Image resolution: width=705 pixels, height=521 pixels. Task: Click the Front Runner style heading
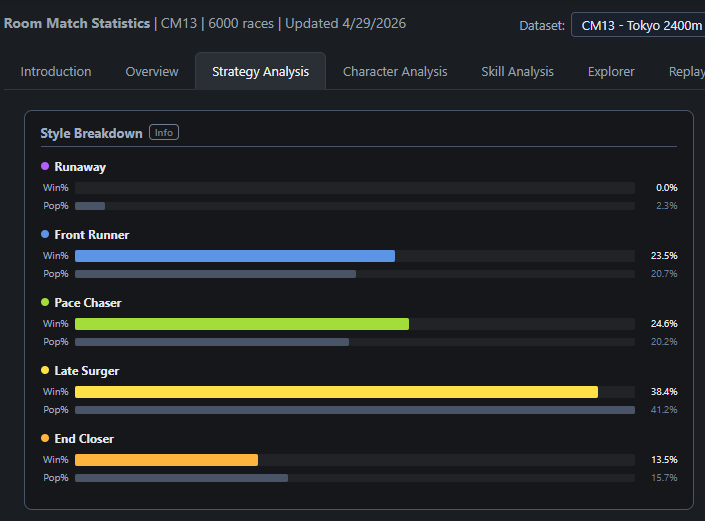tap(92, 235)
